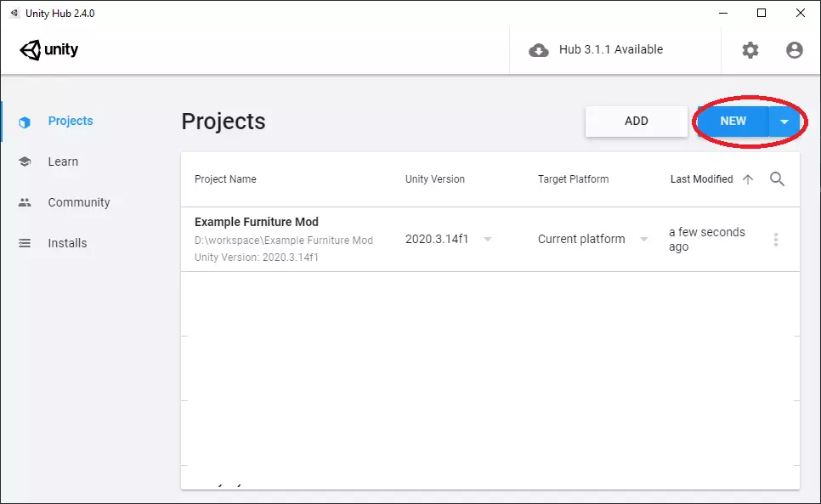The width and height of the screenshot is (821, 504).
Task: Open the account profile icon
Action: tap(794, 50)
